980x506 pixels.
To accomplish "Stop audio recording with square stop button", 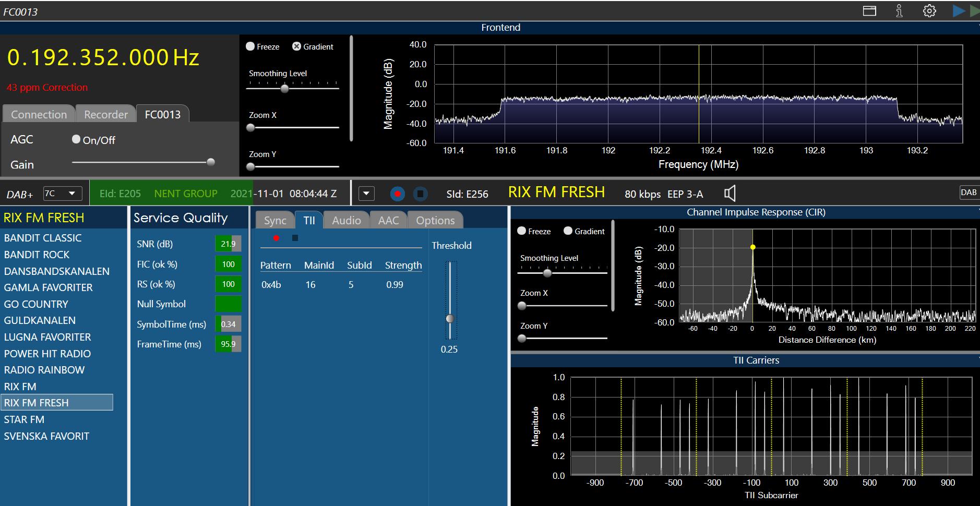I will pos(420,194).
